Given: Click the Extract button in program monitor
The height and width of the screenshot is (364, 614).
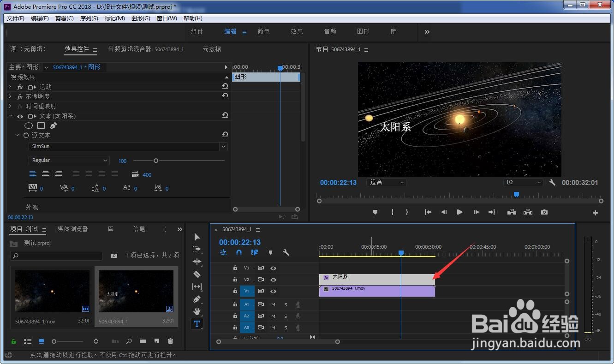Looking at the screenshot, I should 528,212.
